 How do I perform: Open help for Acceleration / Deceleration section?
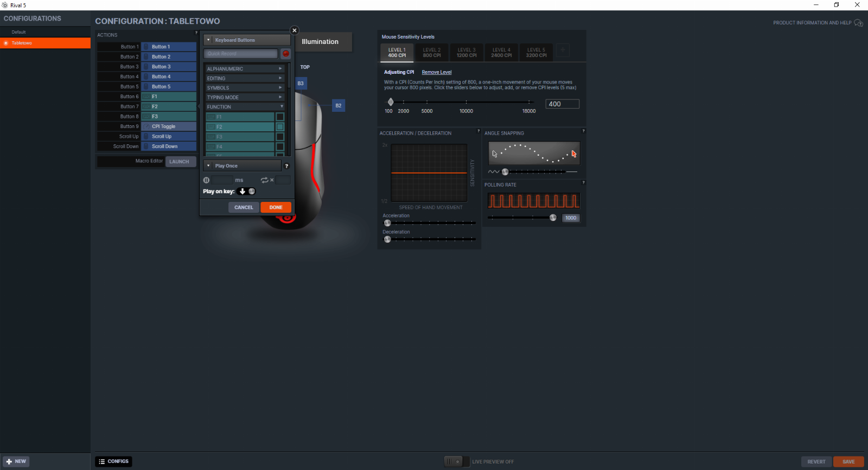pyautogui.click(x=478, y=131)
